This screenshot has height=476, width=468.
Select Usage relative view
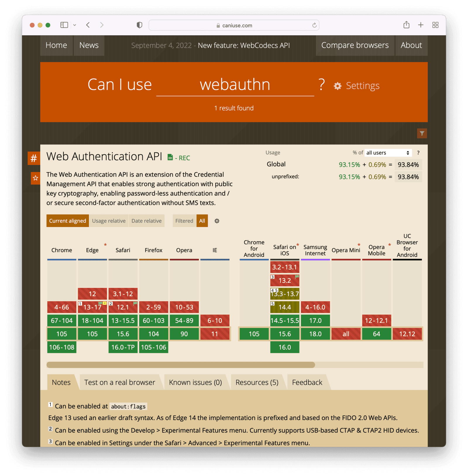[109, 221]
